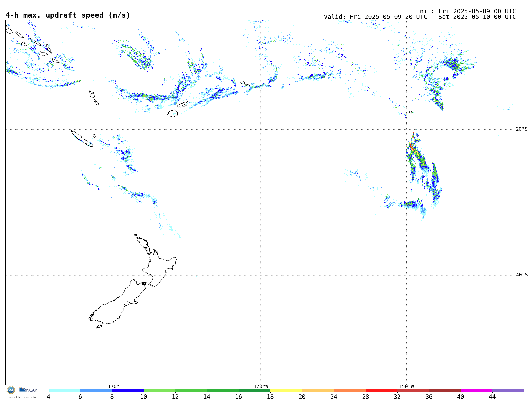Click the colorbar tick label 16
The image size is (532, 400).
239,397
